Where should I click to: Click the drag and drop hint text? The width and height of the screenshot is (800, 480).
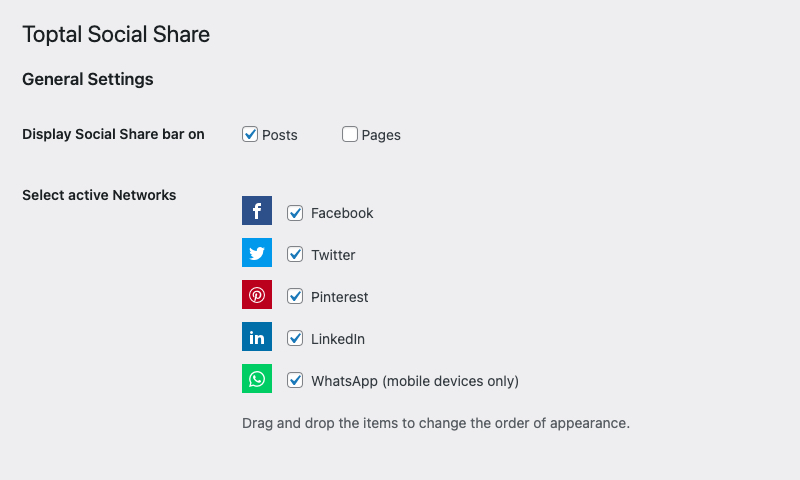click(x=436, y=423)
